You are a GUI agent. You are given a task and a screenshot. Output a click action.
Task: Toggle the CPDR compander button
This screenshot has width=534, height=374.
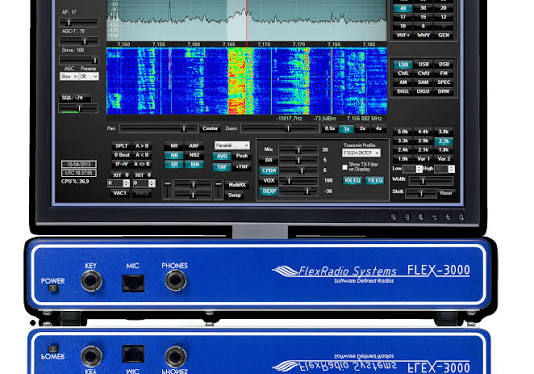point(269,171)
